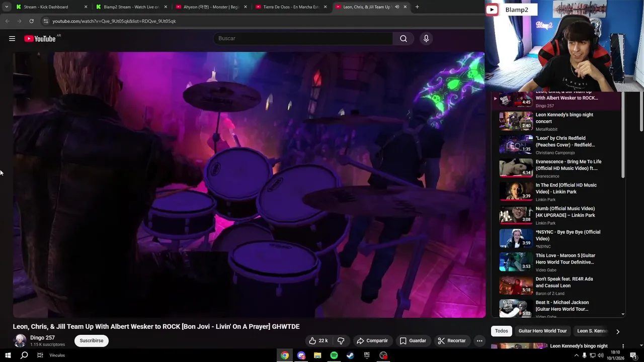Open Windows taskbar search
644x362 pixels.
[24, 355]
